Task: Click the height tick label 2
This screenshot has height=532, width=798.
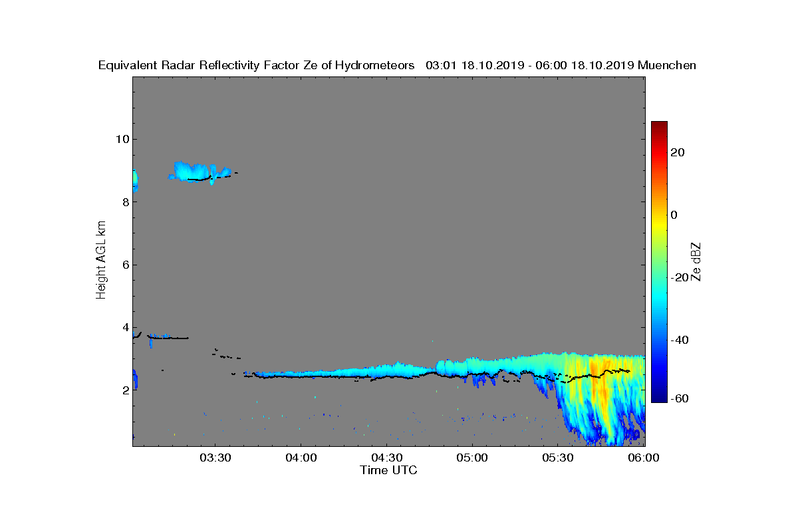Action: coord(125,390)
